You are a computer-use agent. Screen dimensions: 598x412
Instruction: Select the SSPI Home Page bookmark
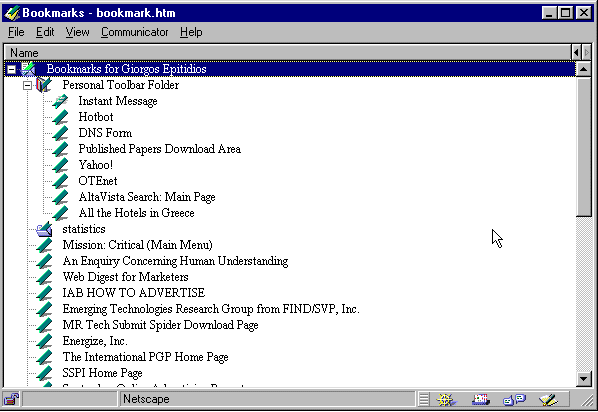(x=102, y=373)
